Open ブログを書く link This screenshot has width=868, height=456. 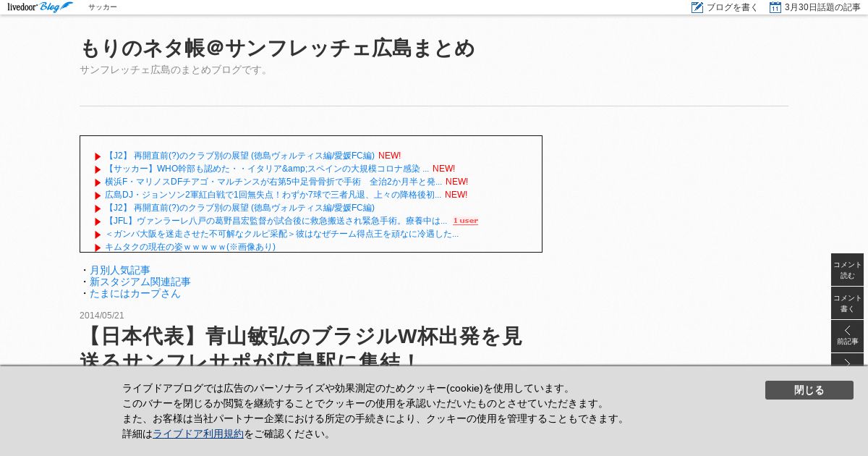click(732, 7)
